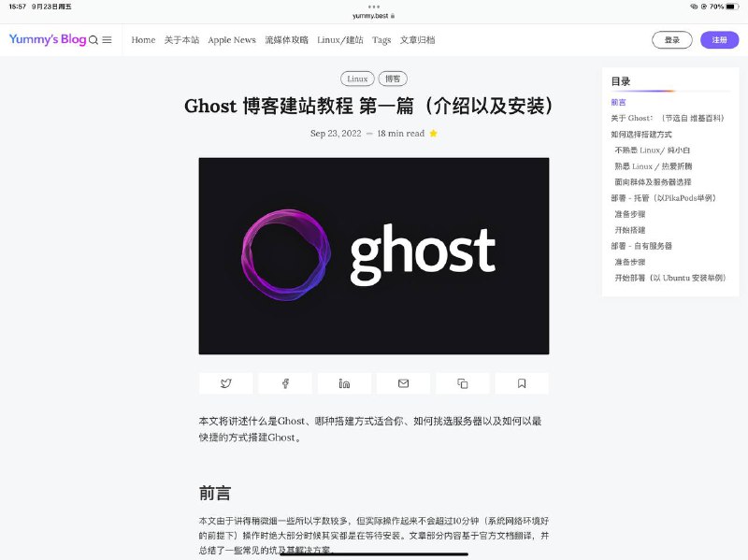The height and width of the screenshot is (560, 748).
Task: Jump to 前言 in table of contents
Action: tap(618, 102)
